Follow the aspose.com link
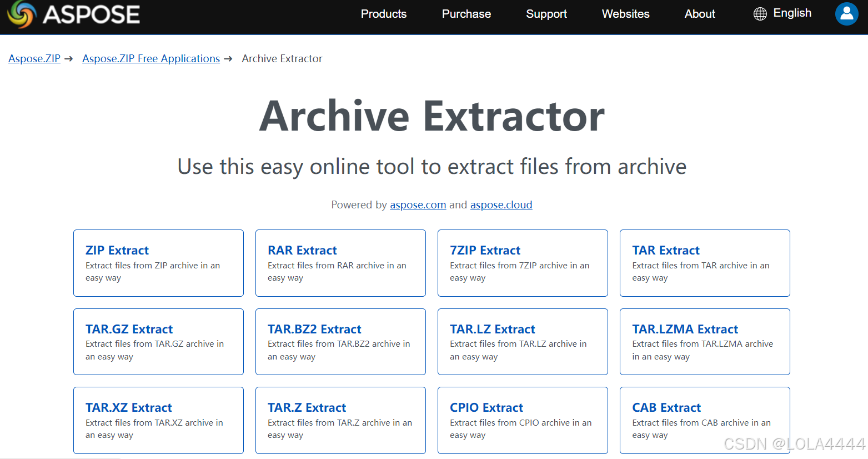The width and height of the screenshot is (868, 459). coord(418,205)
